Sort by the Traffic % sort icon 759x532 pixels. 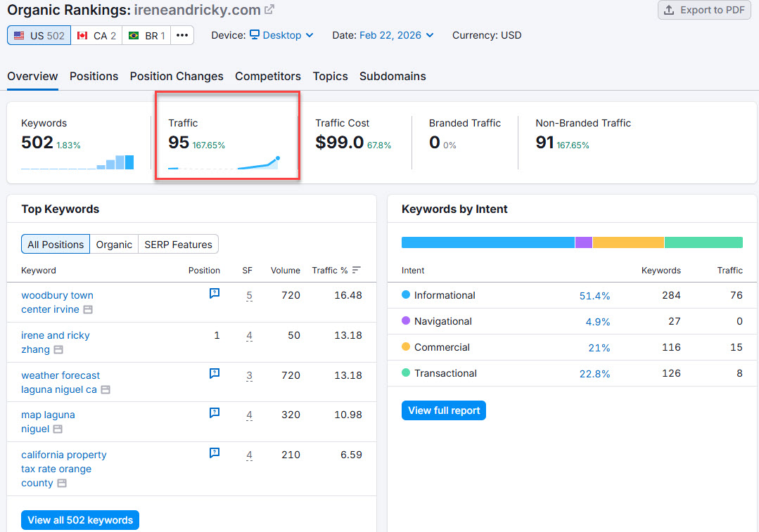coord(356,270)
